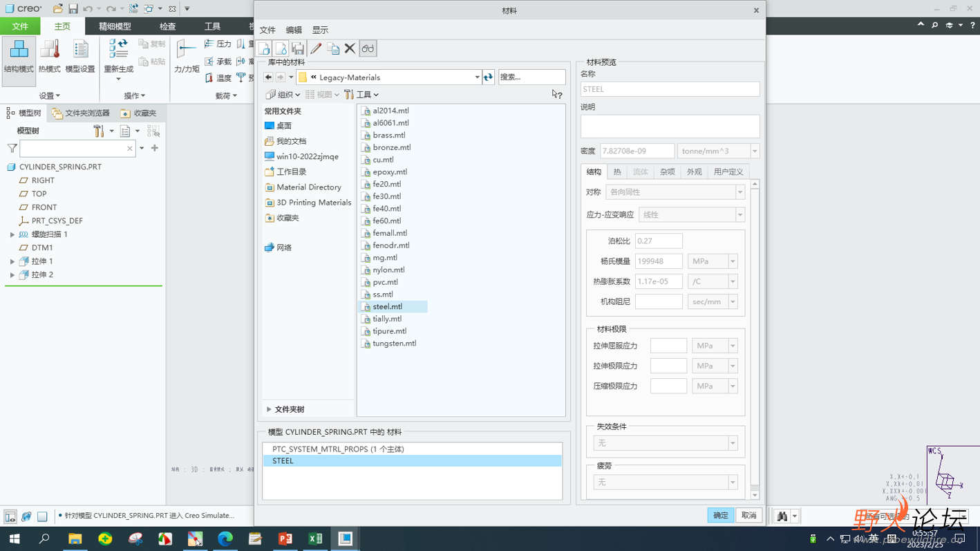Click the plus icon beside tree search
This screenshot has height=551, width=980.
coord(155,148)
